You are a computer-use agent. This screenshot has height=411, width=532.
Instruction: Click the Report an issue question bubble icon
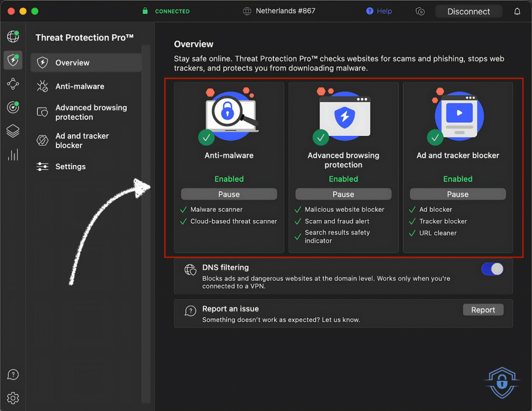[x=190, y=311]
